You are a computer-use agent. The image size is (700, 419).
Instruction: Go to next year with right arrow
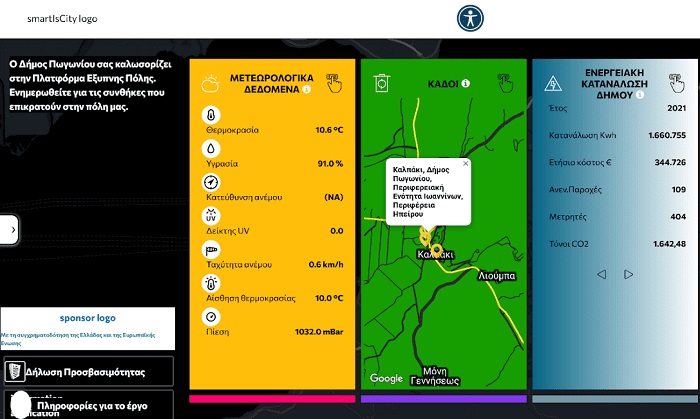[628, 274]
